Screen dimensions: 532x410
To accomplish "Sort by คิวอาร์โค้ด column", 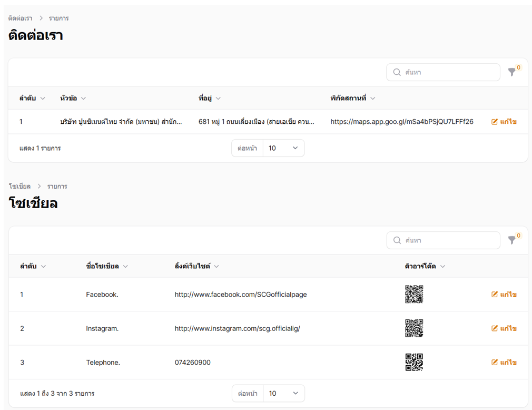I will [x=425, y=266].
